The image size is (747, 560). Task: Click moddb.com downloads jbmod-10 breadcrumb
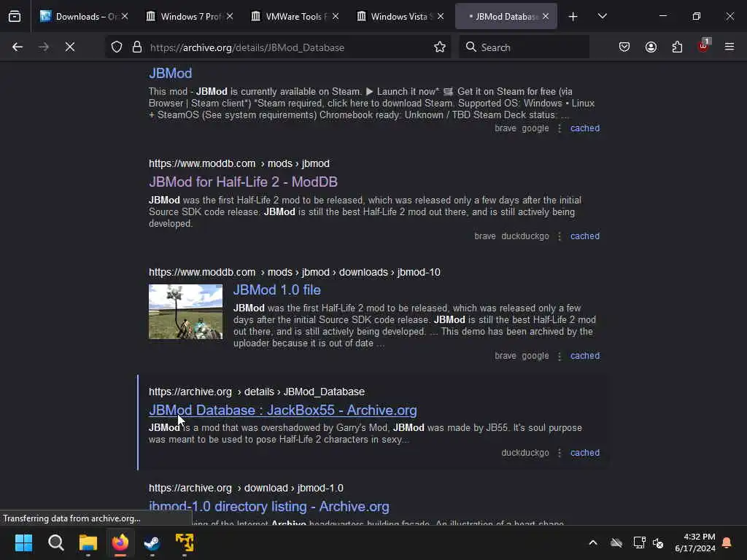tap(295, 273)
